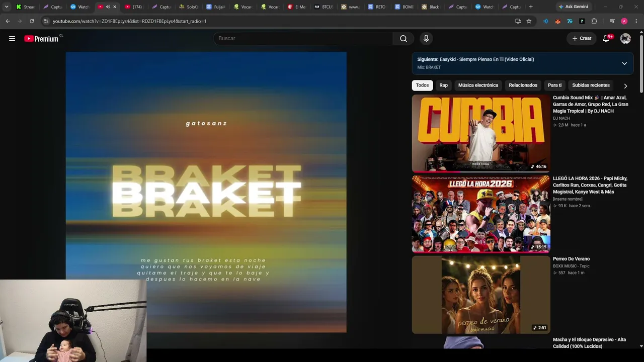Click the [Inserte nombre] channel name
Image resolution: width=644 pixels, height=362 pixels.
[568, 199]
